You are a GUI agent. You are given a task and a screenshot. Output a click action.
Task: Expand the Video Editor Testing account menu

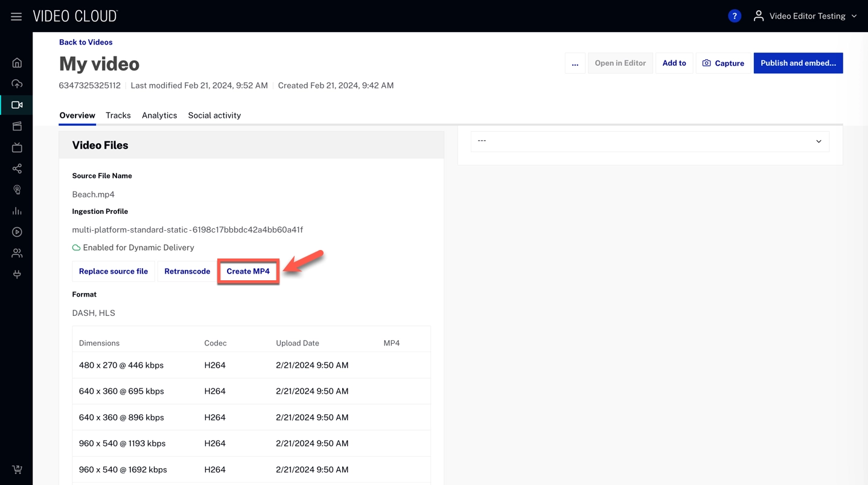806,16
